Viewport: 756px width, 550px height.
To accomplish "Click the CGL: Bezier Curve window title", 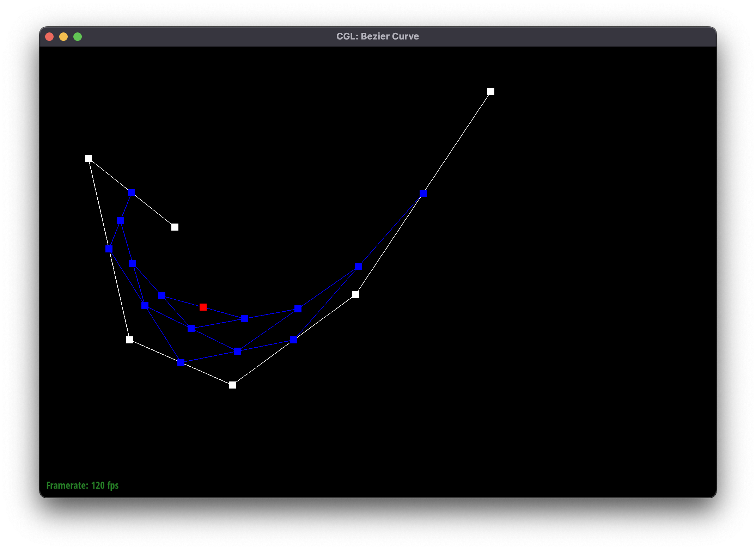I will click(x=378, y=36).
